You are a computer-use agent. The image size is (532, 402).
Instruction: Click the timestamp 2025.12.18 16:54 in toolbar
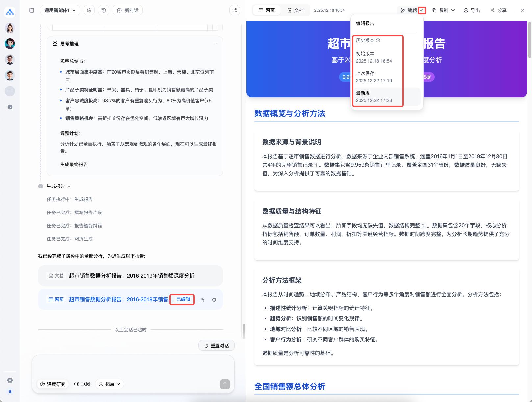329,10
